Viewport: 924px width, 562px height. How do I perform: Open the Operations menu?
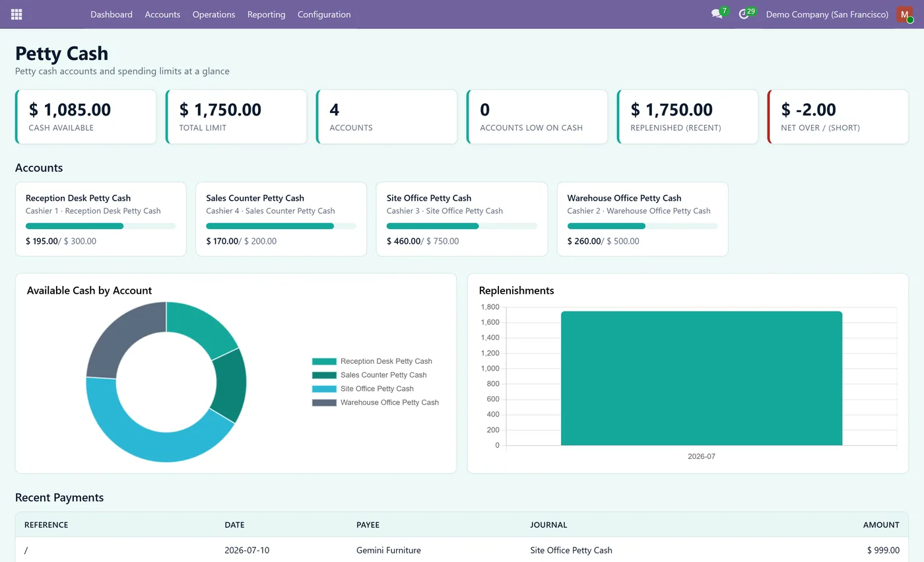click(214, 14)
